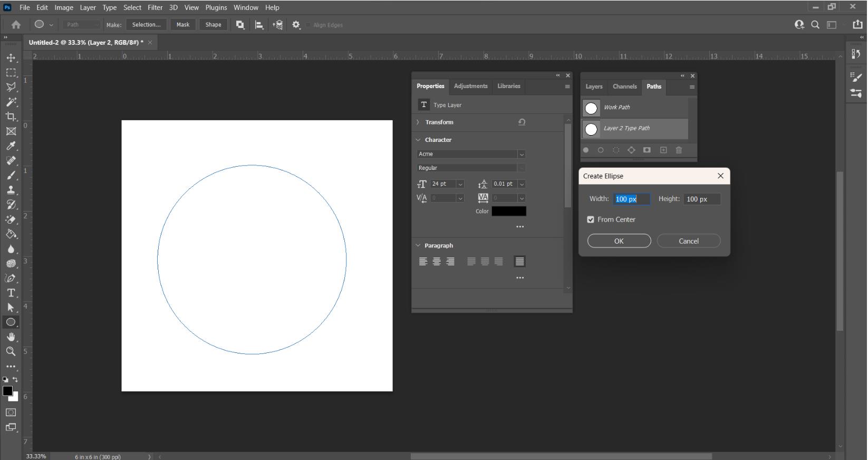Open the Acme font family dropdown
This screenshot has height=460, width=868.
[x=521, y=155]
